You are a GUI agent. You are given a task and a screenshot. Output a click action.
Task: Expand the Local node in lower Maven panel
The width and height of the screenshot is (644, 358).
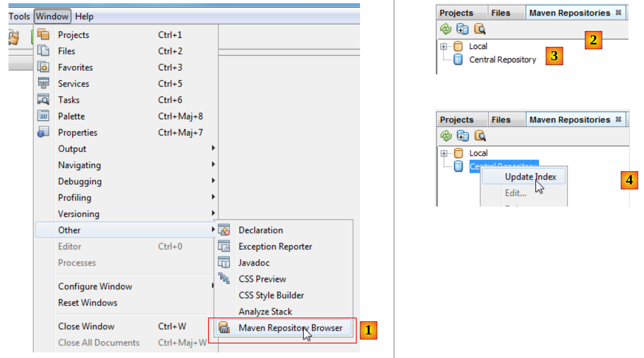pos(444,153)
